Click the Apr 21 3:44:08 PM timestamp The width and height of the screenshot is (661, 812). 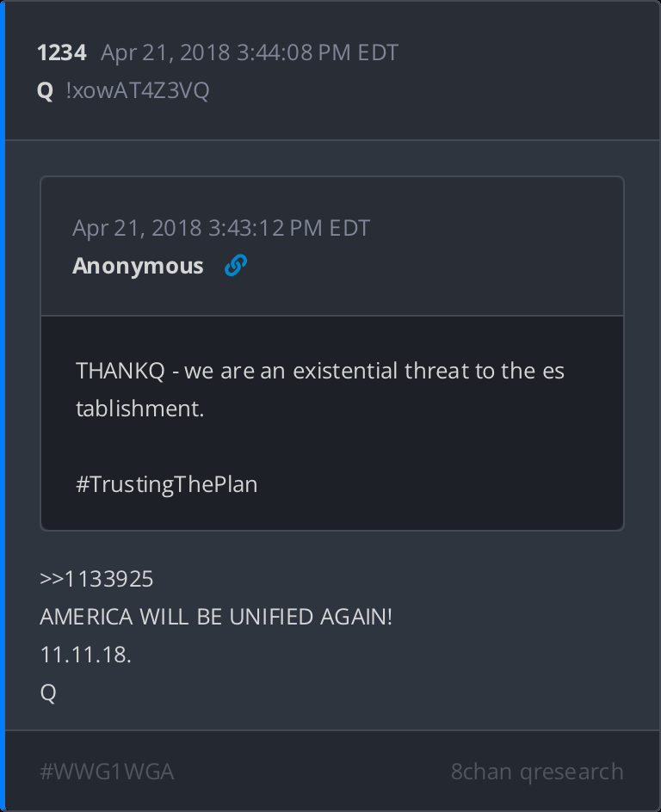click(250, 52)
